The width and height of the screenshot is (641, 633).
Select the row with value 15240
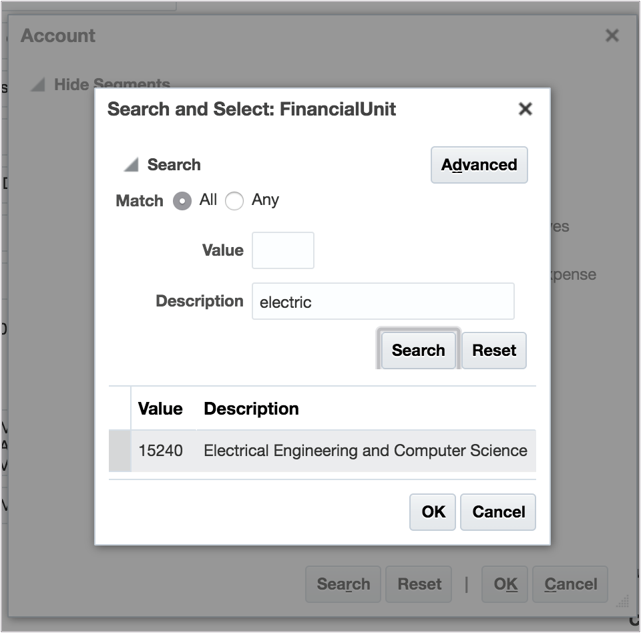[x=365, y=451]
